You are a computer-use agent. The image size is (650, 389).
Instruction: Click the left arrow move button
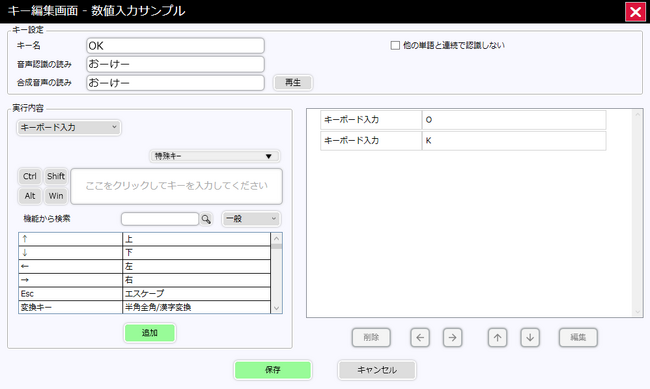point(420,338)
